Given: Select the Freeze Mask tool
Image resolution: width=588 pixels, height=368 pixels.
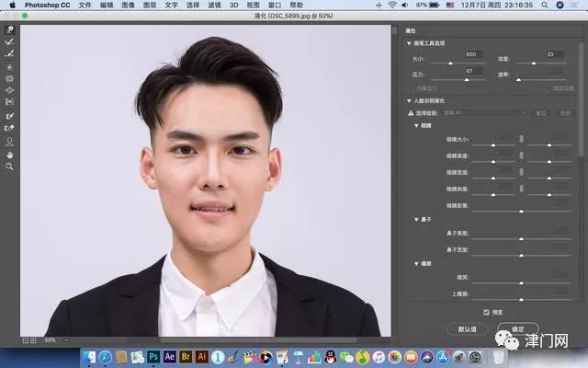Looking at the screenshot, I should point(9,116).
